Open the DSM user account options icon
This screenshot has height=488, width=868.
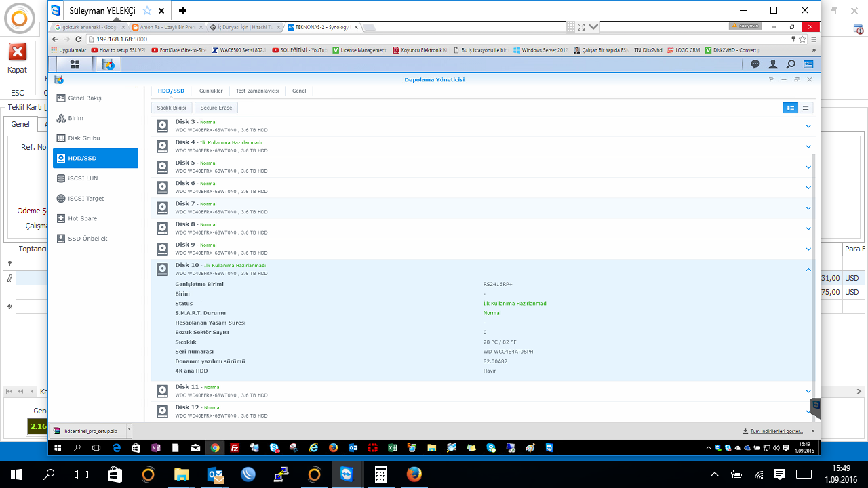(773, 64)
